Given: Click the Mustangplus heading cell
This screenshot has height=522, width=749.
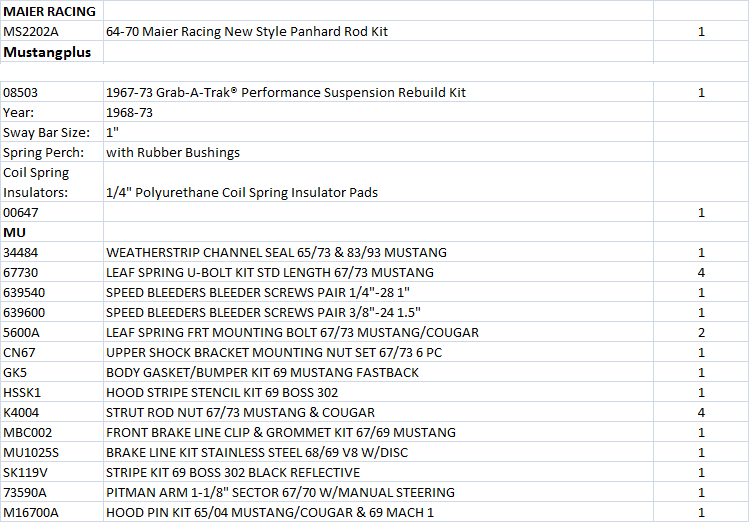Looking at the screenshot, I should point(52,52).
